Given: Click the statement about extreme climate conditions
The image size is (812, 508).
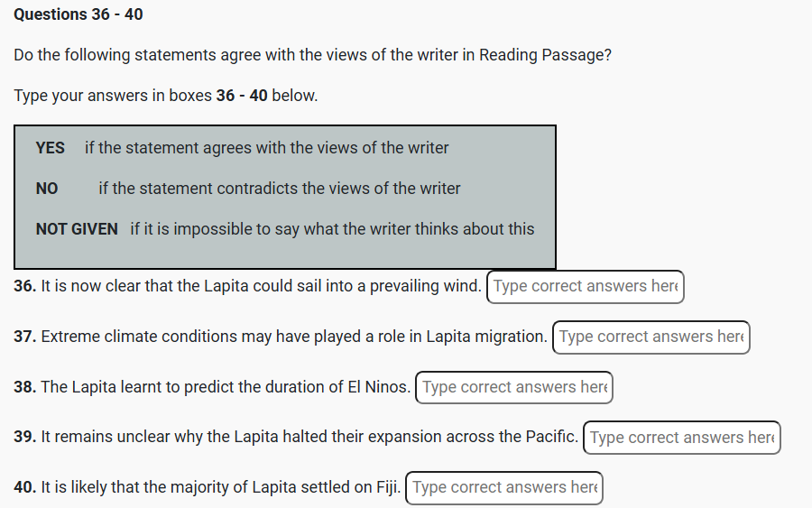Looking at the screenshot, I should [294, 337].
